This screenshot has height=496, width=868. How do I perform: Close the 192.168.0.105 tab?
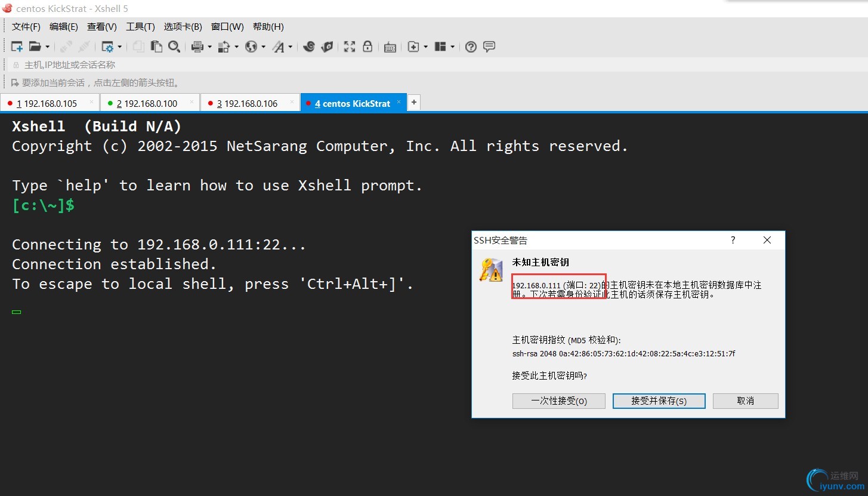[91, 102]
